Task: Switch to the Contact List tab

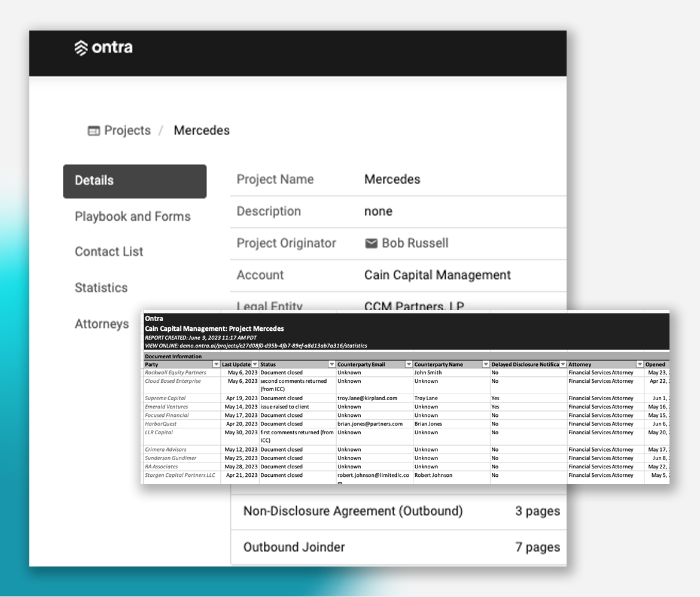Action: [x=109, y=252]
